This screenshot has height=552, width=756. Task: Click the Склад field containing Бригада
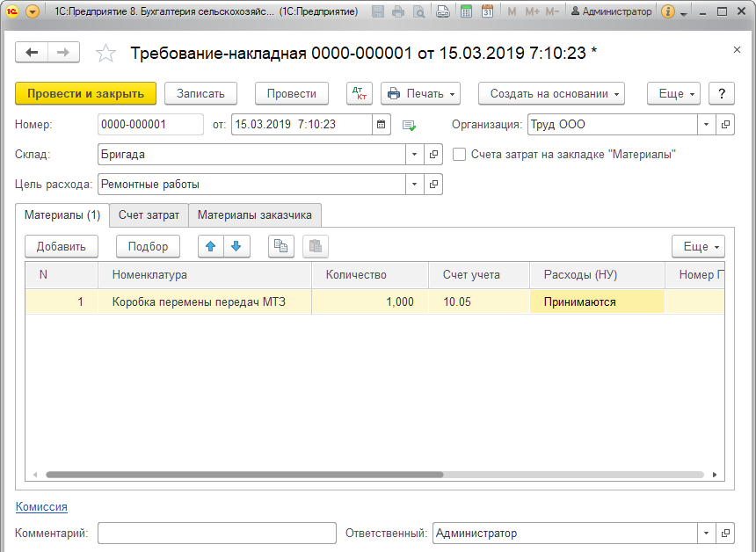click(x=251, y=155)
